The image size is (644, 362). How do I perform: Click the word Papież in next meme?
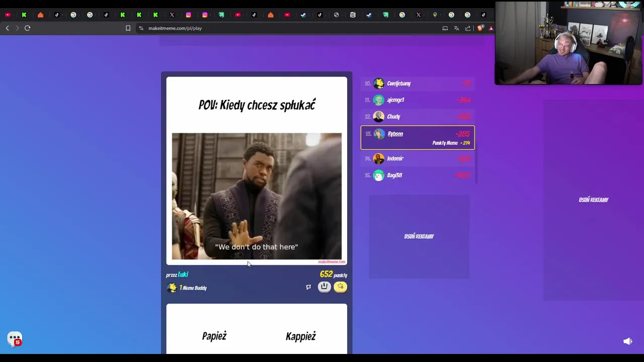coord(214,336)
